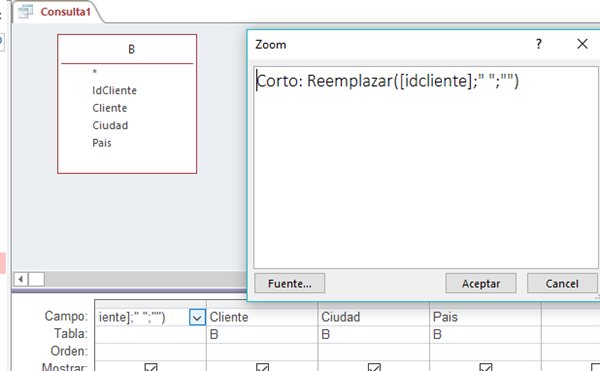
Task: Click the Consulta1 query tab icon
Action: tap(25, 11)
